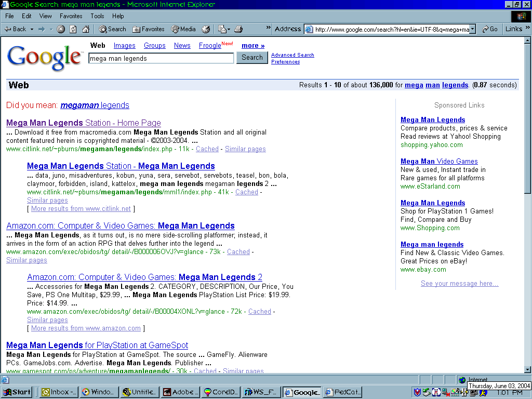Click the Internet zone globe icon

point(462,380)
